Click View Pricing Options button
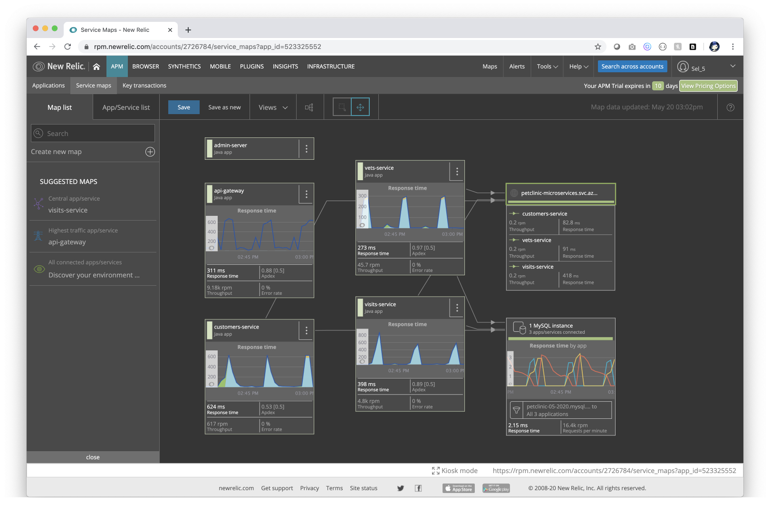The height and width of the screenshot is (532, 770). pyautogui.click(x=708, y=86)
